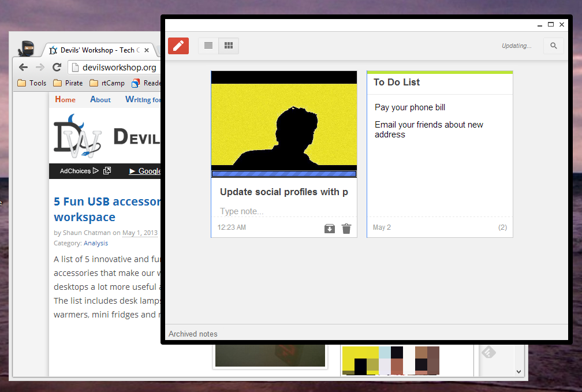Click 'Writing for' in the website menu
Image resolution: width=582 pixels, height=392 pixels.
click(143, 99)
